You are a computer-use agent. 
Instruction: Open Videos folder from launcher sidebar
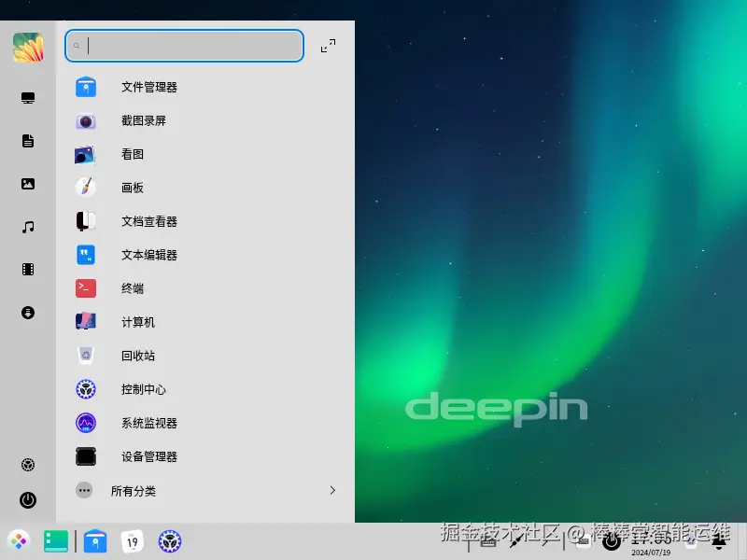click(x=28, y=270)
